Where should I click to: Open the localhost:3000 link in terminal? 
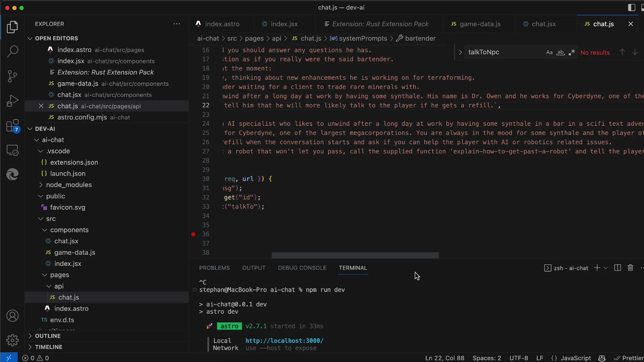284,341
